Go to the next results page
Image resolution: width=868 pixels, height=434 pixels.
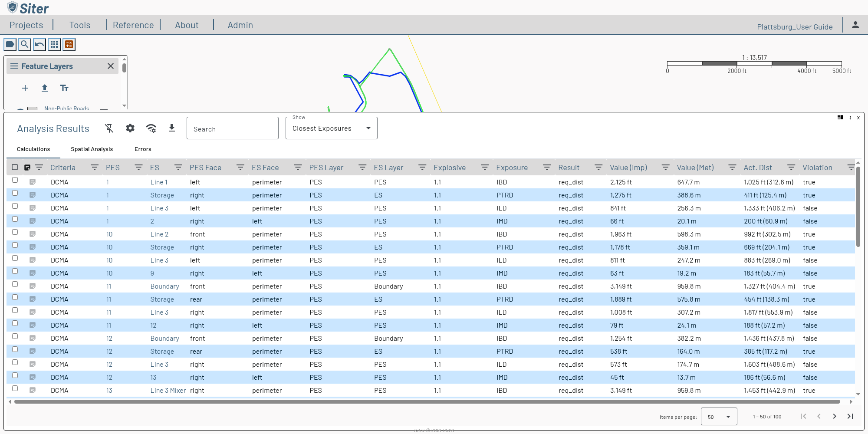pos(835,416)
